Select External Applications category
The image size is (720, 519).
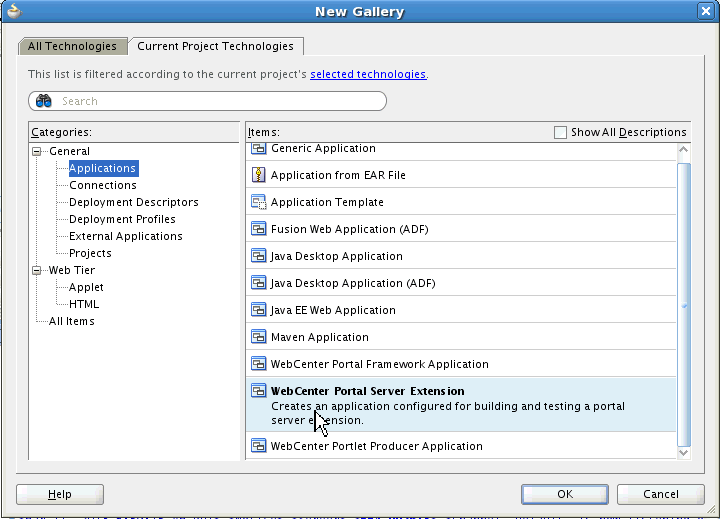(126, 236)
